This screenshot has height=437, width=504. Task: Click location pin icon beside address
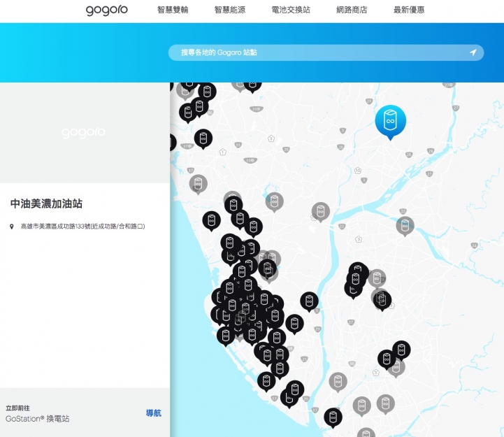pyautogui.click(x=12, y=227)
